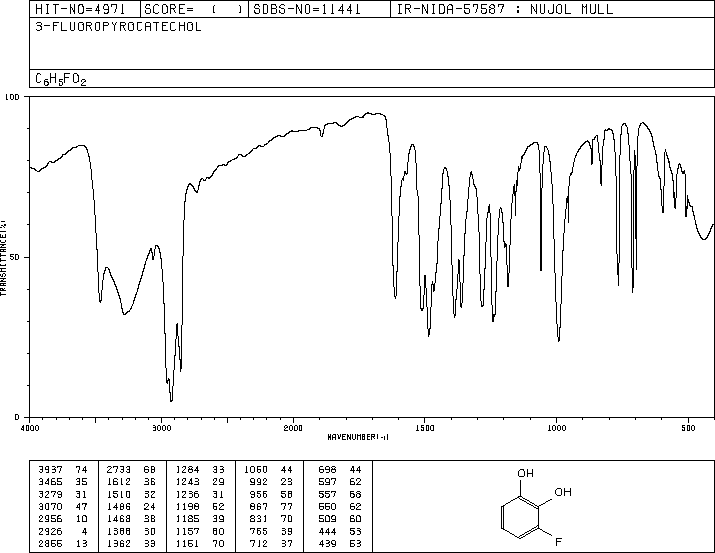Click peak value 867 in the table
715x553 pixels.
259,506
